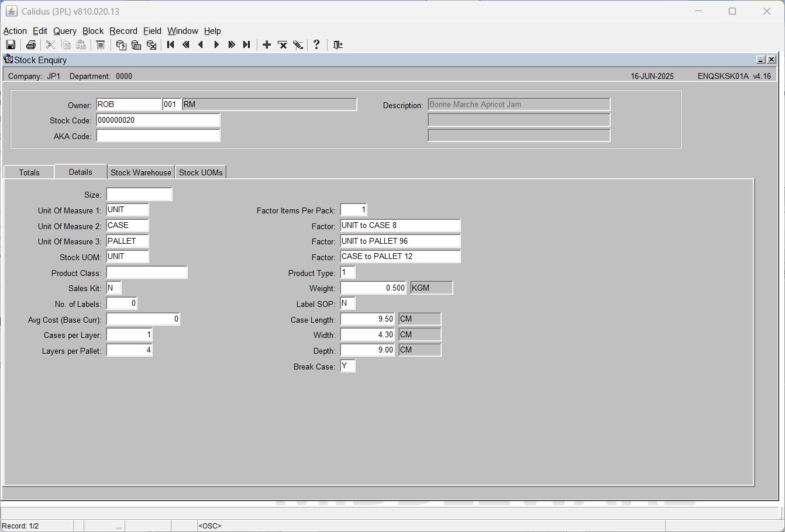This screenshot has height=532, width=785.
Task: Click the Help question mark icon
Action: pyautogui.click(x=316, y=45)
